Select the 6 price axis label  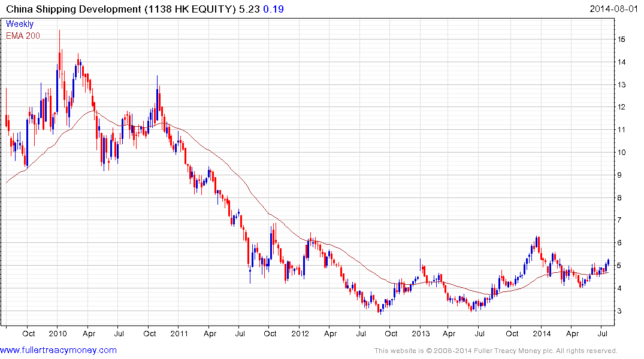620,243
